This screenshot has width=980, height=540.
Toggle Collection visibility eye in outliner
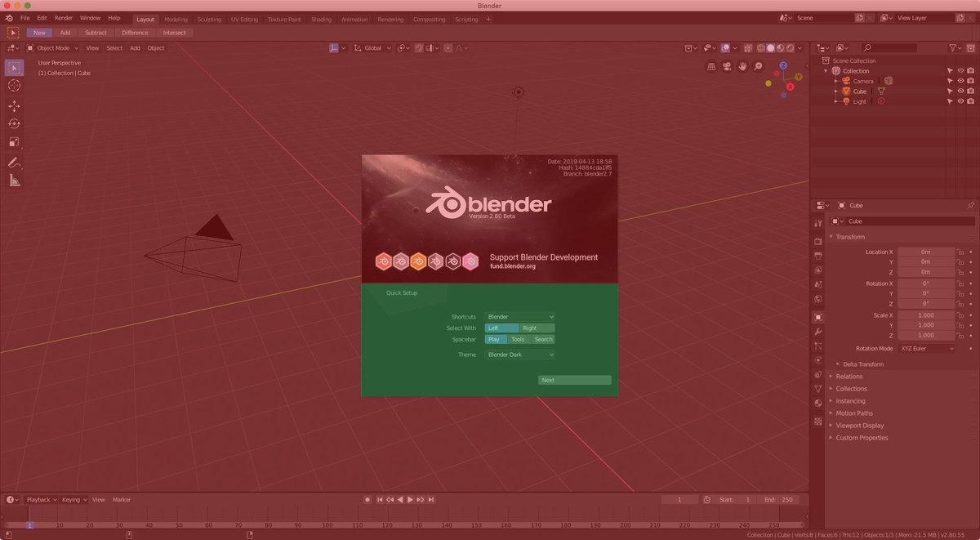pyautogui.click(x=960, y=71)
